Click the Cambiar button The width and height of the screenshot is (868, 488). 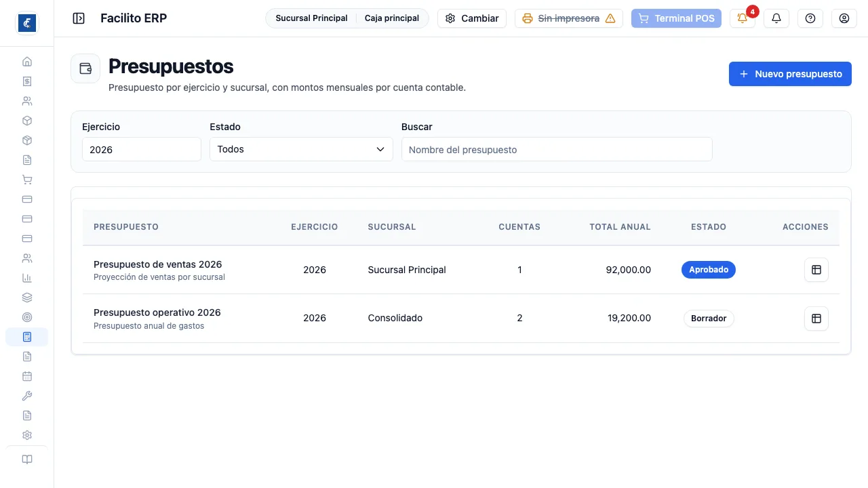click(472, 18)
